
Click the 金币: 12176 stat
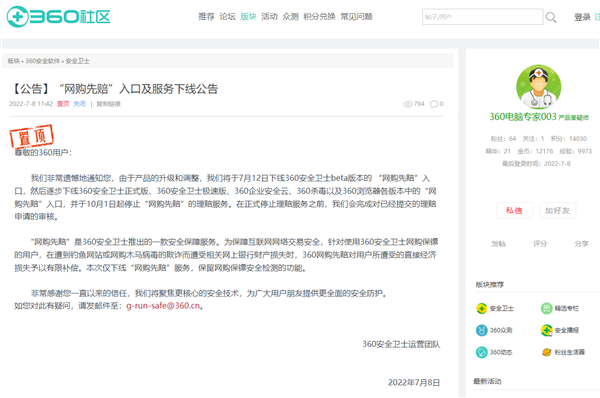pos(535,151)
